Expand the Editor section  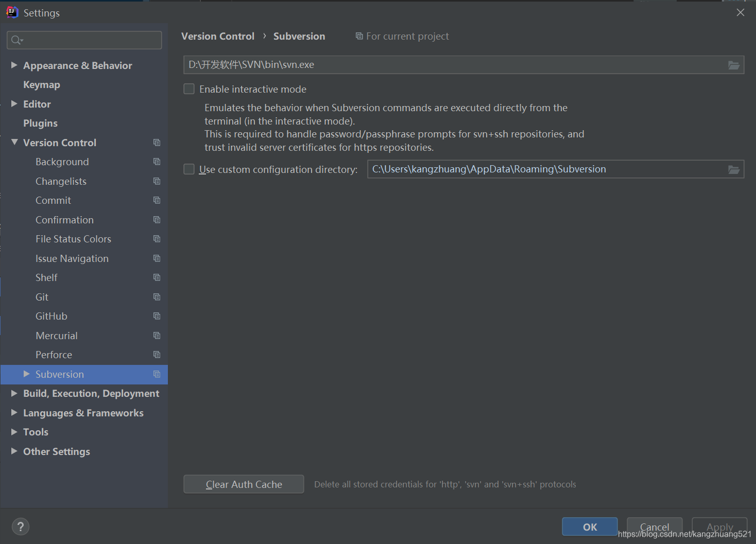point(14,104)
